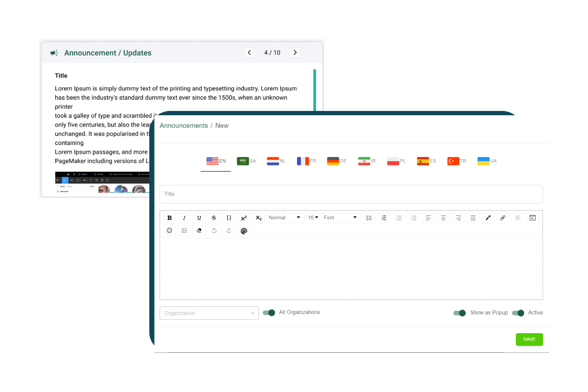Select the TR language tab
The image size is (588, 392).
click(457, 161)
